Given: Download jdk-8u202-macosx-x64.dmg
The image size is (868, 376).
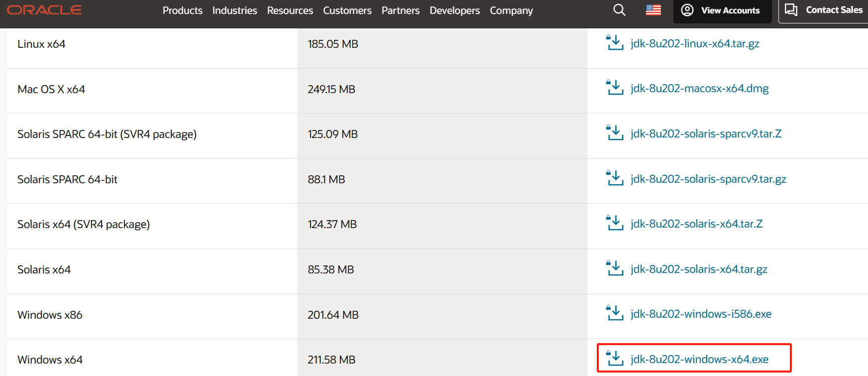Looking at the screenshot, I should [x=699, y=88].
